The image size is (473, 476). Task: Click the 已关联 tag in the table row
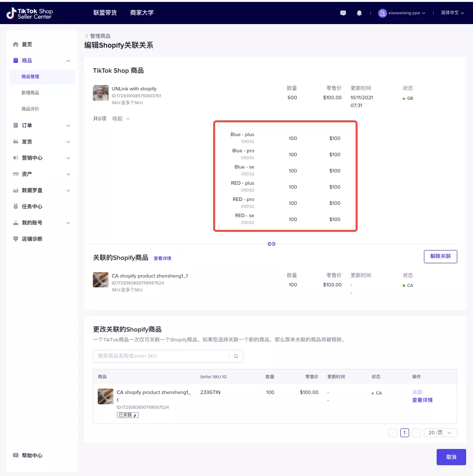point(128,415)
